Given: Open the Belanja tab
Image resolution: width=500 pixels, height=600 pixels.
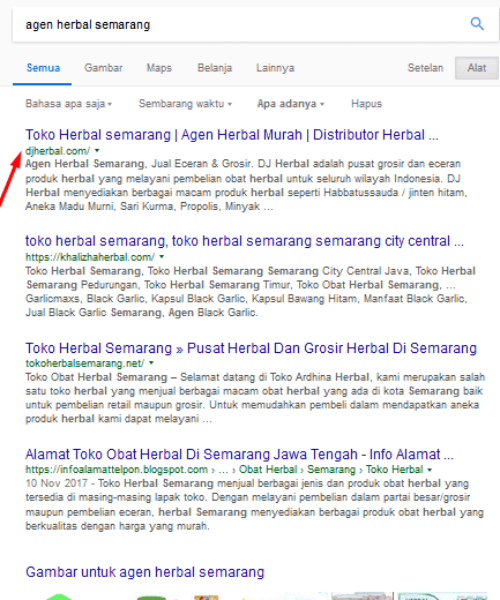Looking at the screenshot, I should point(215,68).
